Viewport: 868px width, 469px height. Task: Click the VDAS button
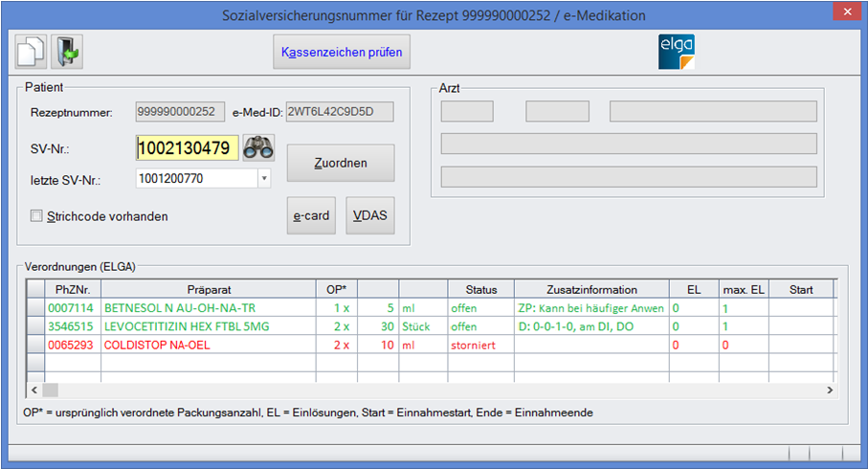369,215
